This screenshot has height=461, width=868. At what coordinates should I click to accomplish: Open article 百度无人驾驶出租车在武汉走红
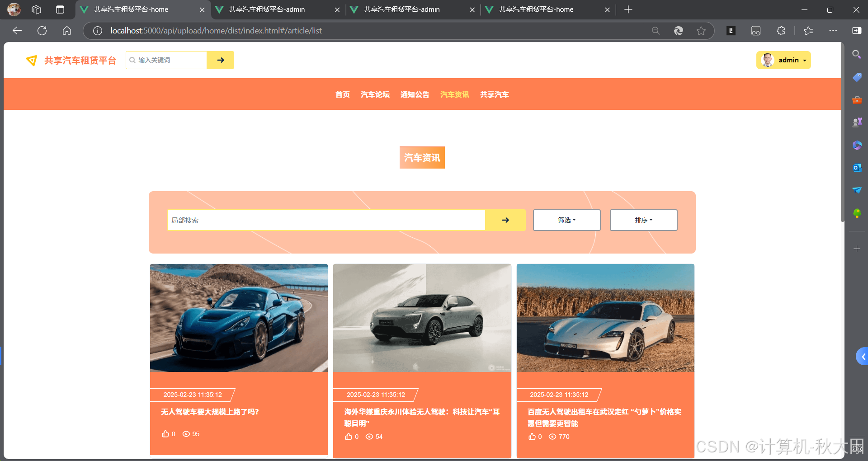604,418
